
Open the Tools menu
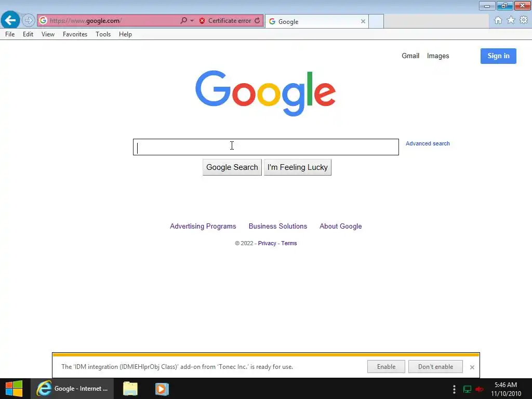pos(103,34)
